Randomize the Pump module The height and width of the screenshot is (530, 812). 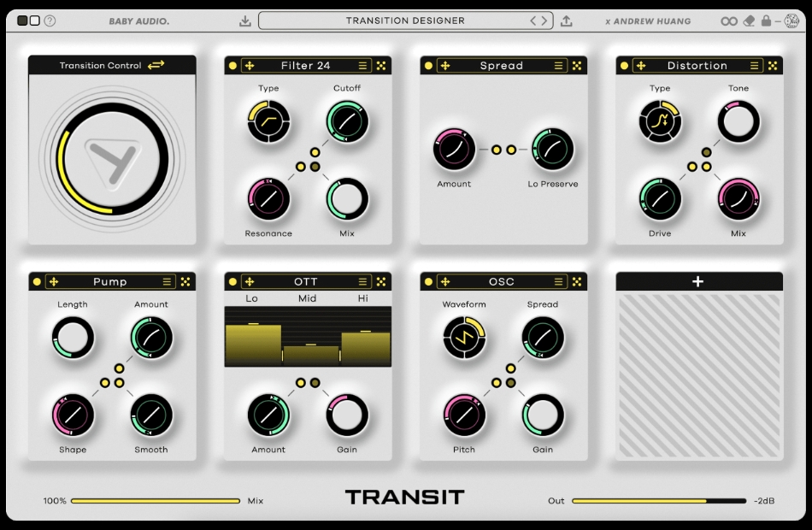pos(185,281)
